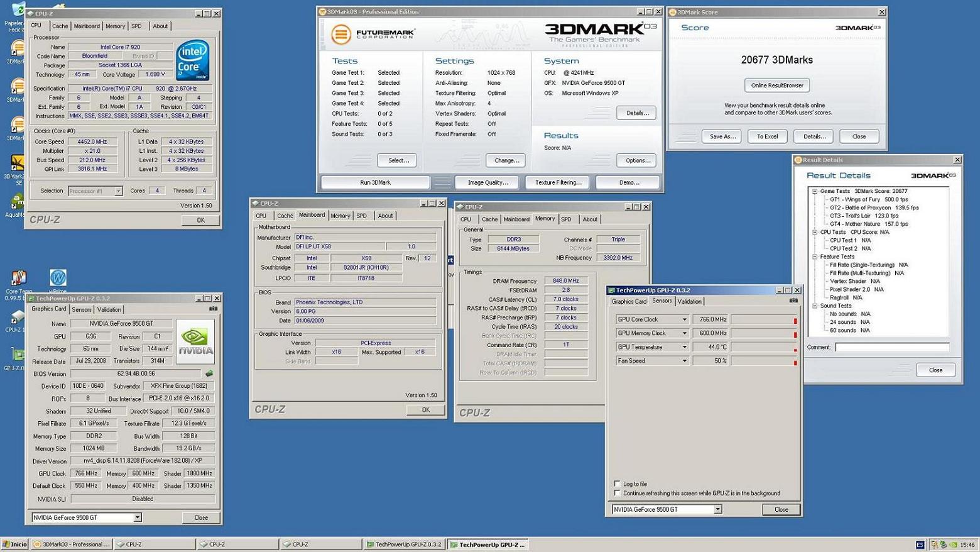
Task: Open GPU selector dropdown in GPU-Z Graphics Card window
Action: click(x=137, y=517)
